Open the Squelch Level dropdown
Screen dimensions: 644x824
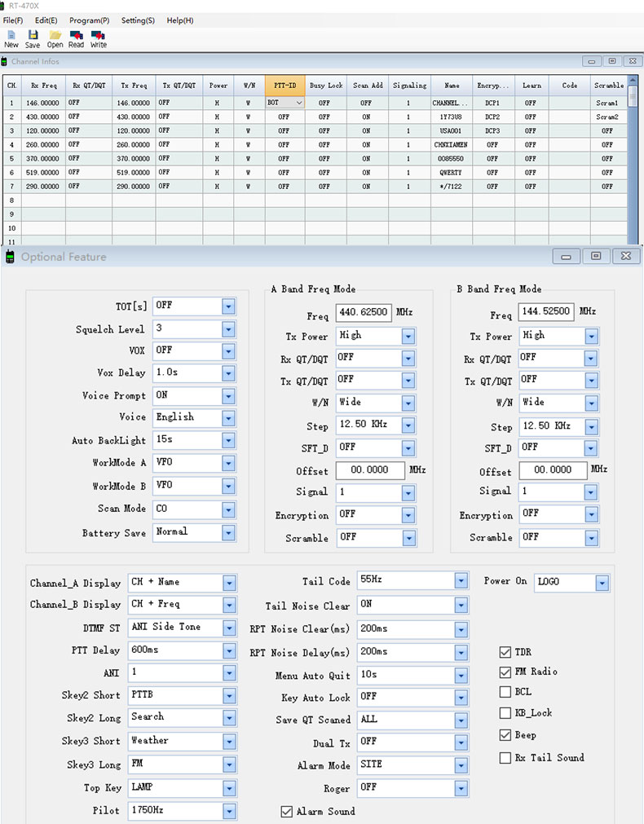pyautogui.click(x=228, y=329)
